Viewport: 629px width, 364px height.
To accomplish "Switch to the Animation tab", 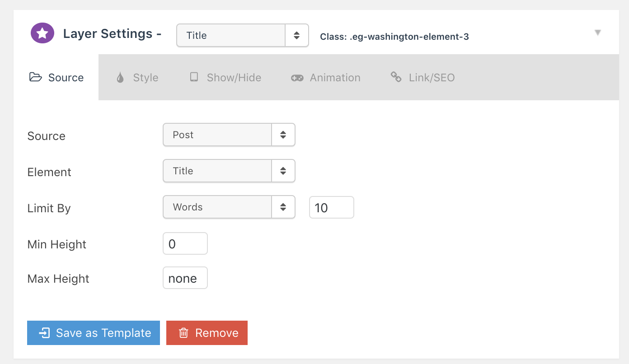I will point(325,78).
